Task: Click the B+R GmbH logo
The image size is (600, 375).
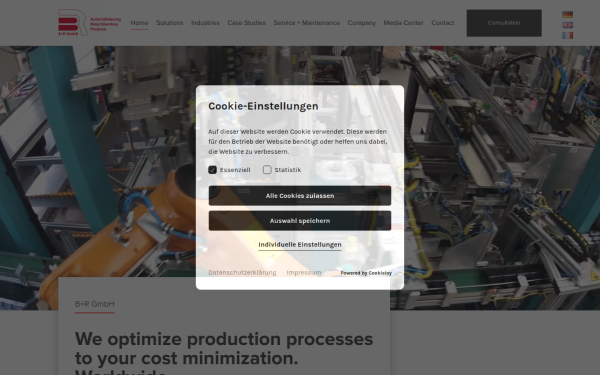Action: [x=89, y=23]
